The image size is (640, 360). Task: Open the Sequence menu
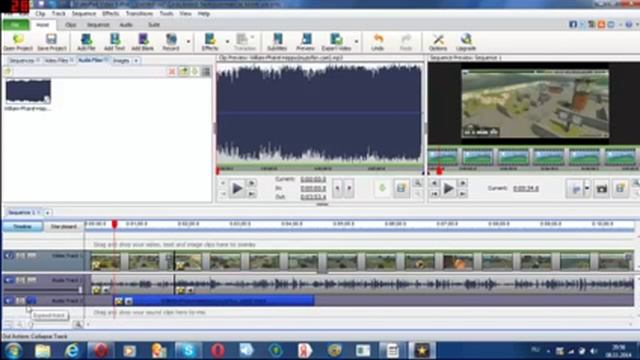pyautogui.click(x=84, y=13)
